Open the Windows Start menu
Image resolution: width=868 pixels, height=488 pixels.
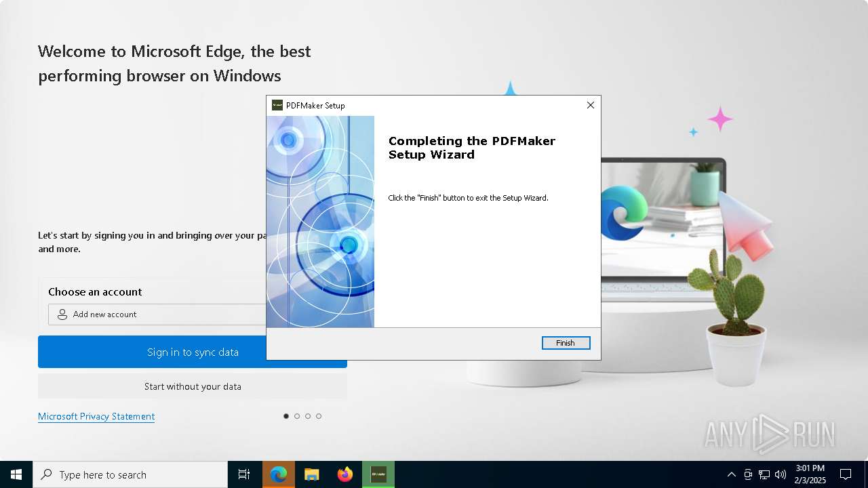(x=16, y=474)
